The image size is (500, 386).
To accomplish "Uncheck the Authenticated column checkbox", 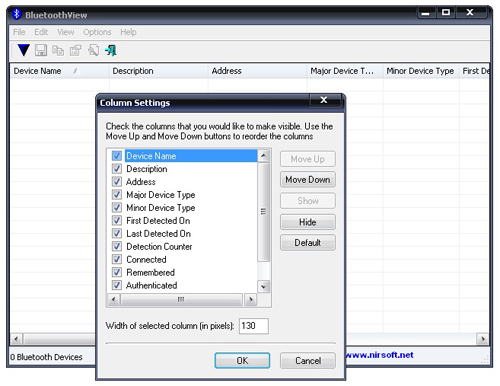I will click(117, 285).
